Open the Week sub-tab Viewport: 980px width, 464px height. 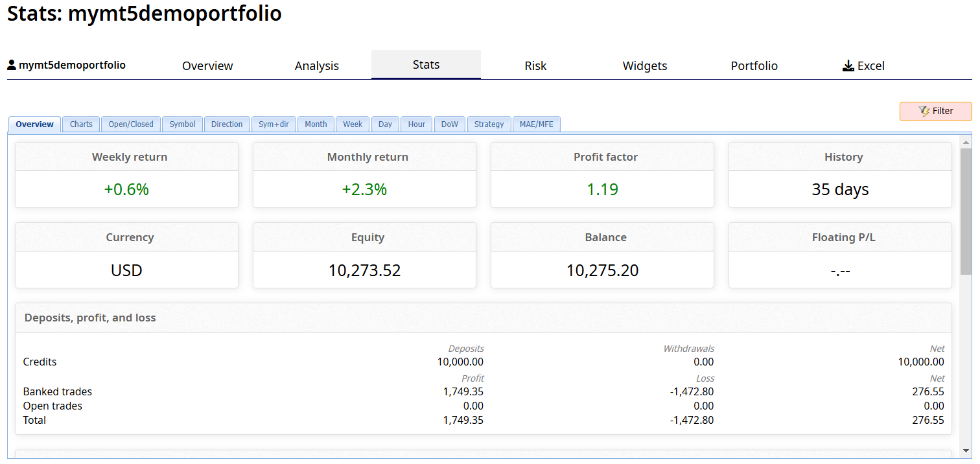click(x=353, y=124)
